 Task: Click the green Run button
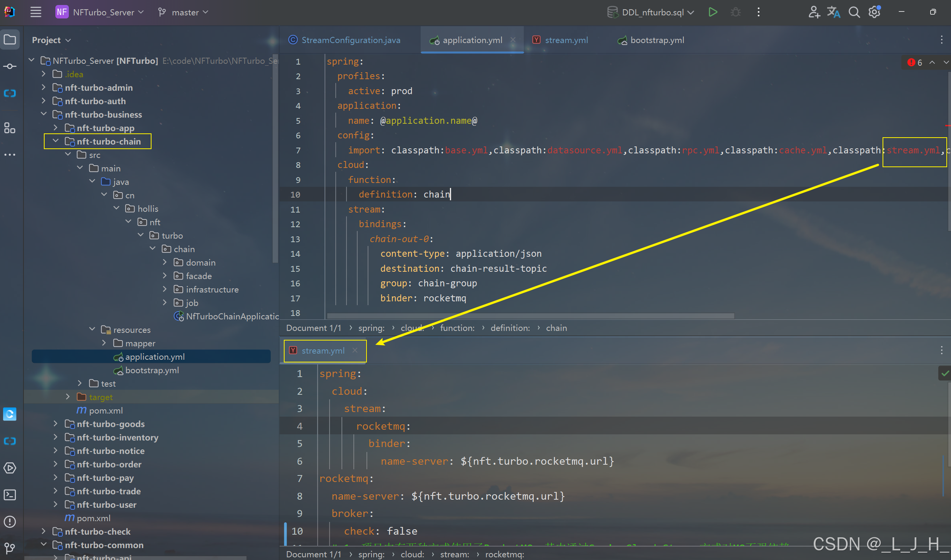pyautogui.click(x=713, y=12)
